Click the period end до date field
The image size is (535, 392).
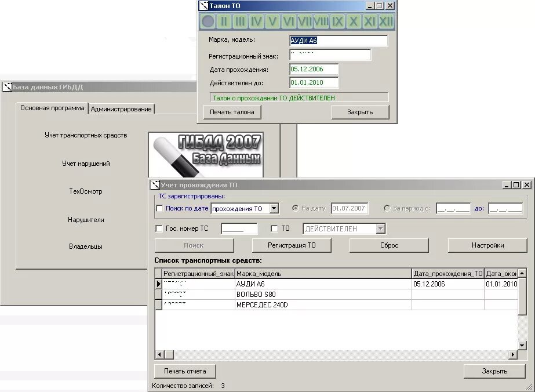tap(505, 208)
